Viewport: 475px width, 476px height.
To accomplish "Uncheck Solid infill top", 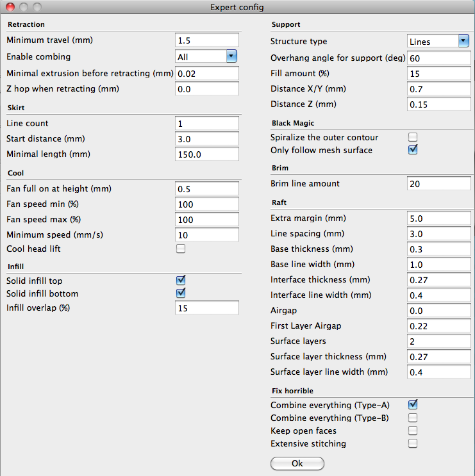I will tap(181, 280).
